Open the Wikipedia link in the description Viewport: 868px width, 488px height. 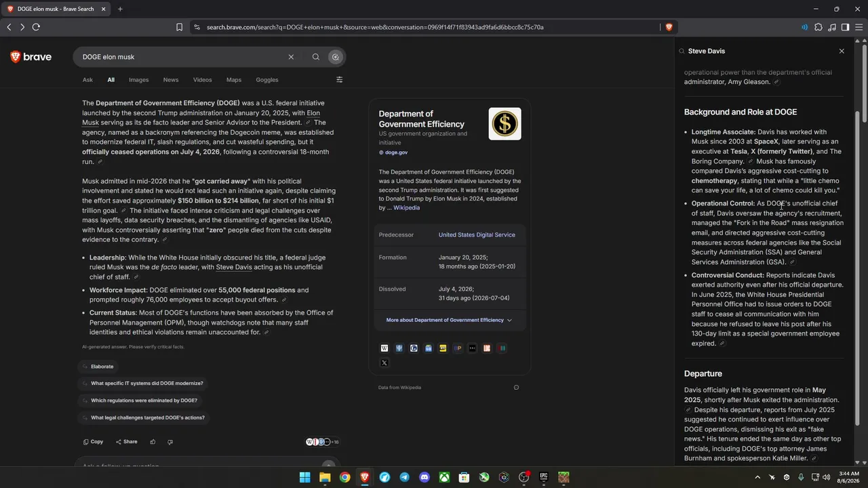coord(406,207)
